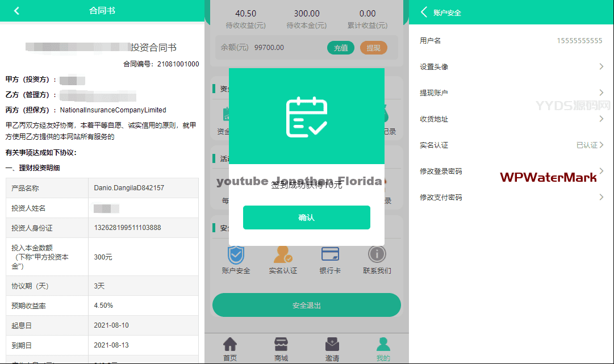The image size is (614, 364).
Task: Go back from the 合同书 contract page
Action: click(x=16, y=11)
